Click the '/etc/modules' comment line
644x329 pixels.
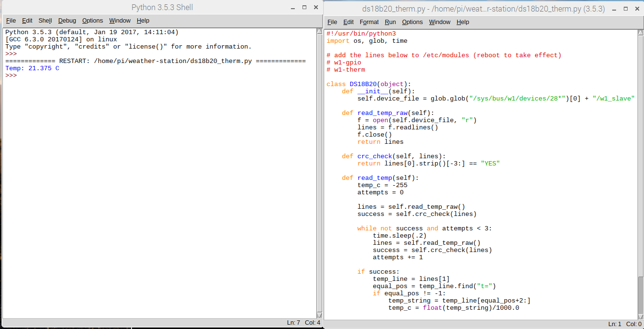click(x=444, y=55)
